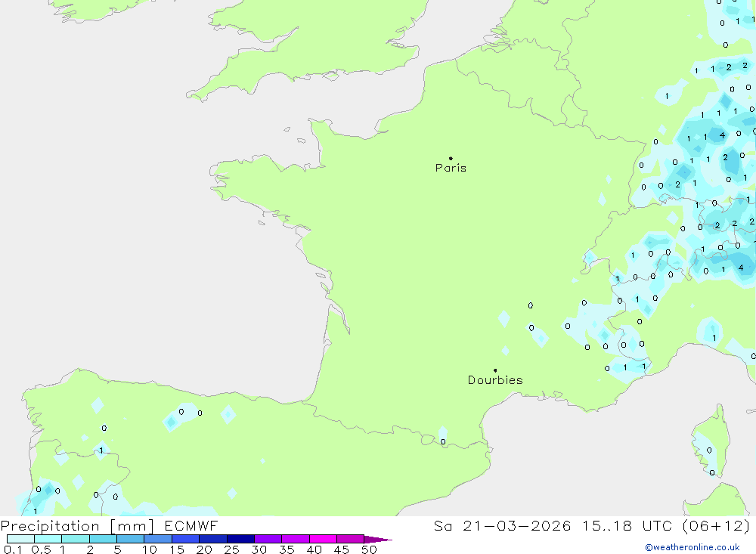Select the Paris text label

coord(451,169)
